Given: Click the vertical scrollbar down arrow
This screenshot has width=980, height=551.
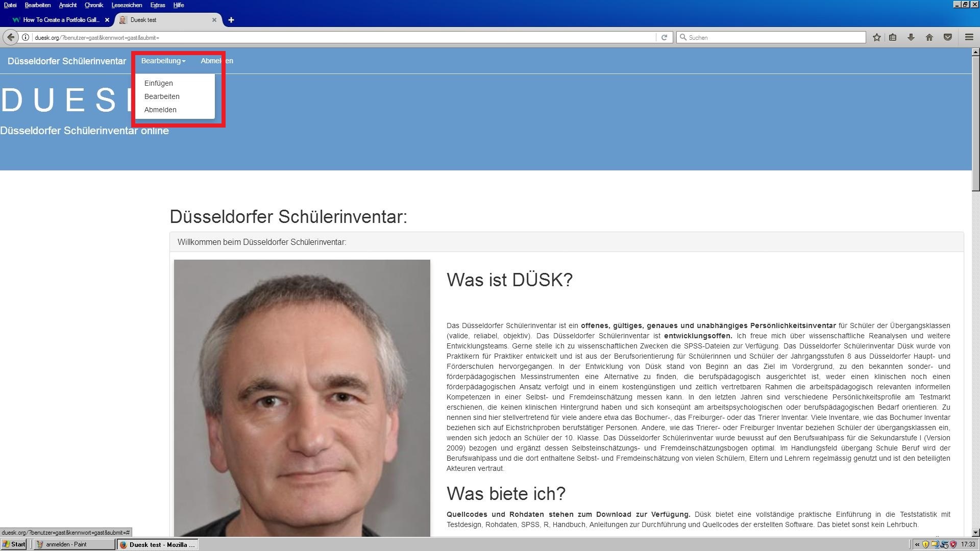Looking at the screenshot, I should tap(975, 533).
